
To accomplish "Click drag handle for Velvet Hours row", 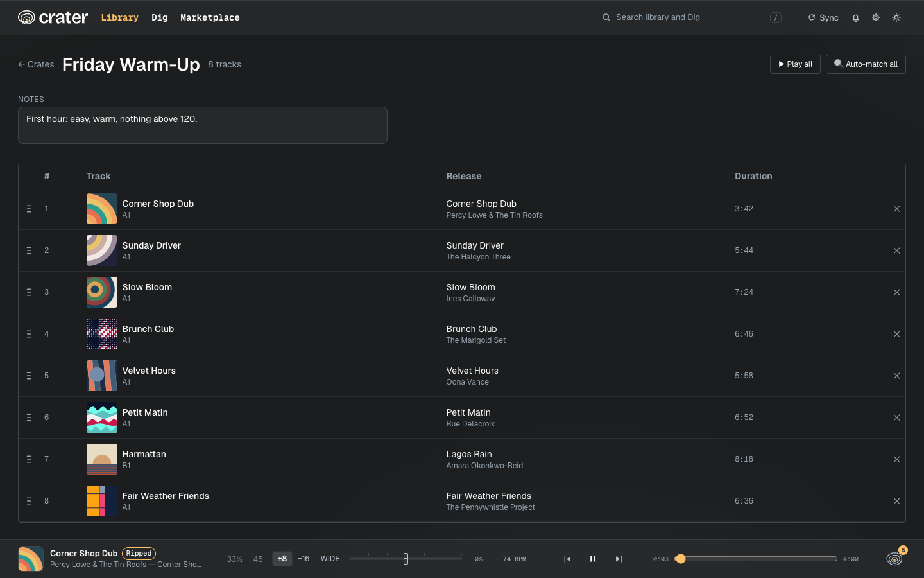I will tap(29, 376).
